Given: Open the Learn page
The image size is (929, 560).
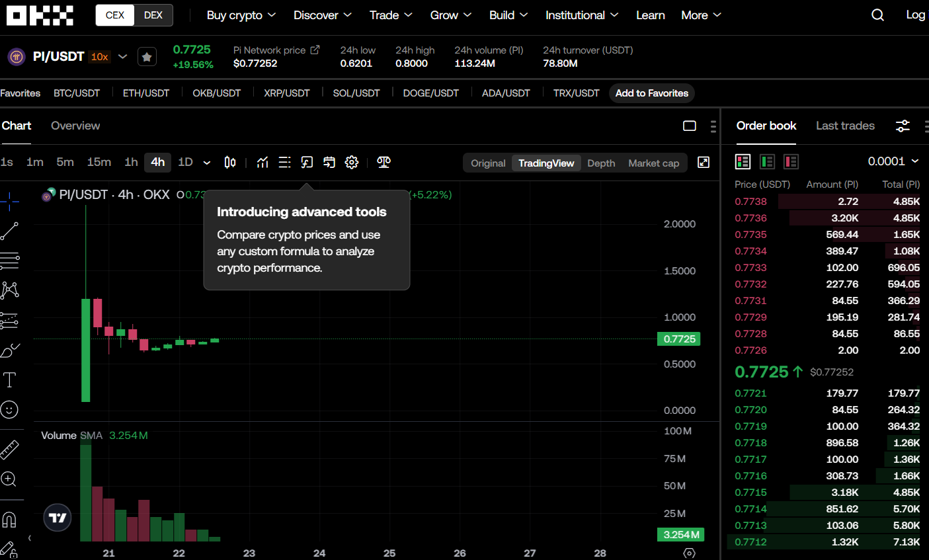Looking at the screenshot, I should click(x=651, y=15).
